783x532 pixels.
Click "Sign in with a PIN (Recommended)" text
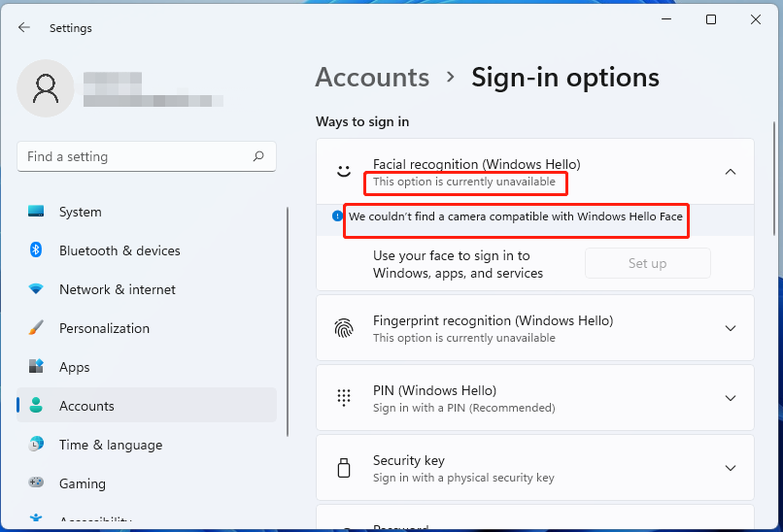coord(464,408)
